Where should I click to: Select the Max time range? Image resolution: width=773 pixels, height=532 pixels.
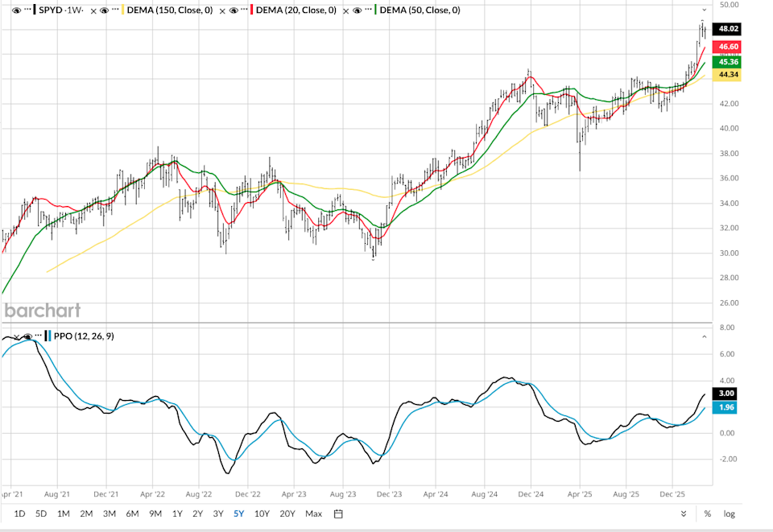coord(313,513)
